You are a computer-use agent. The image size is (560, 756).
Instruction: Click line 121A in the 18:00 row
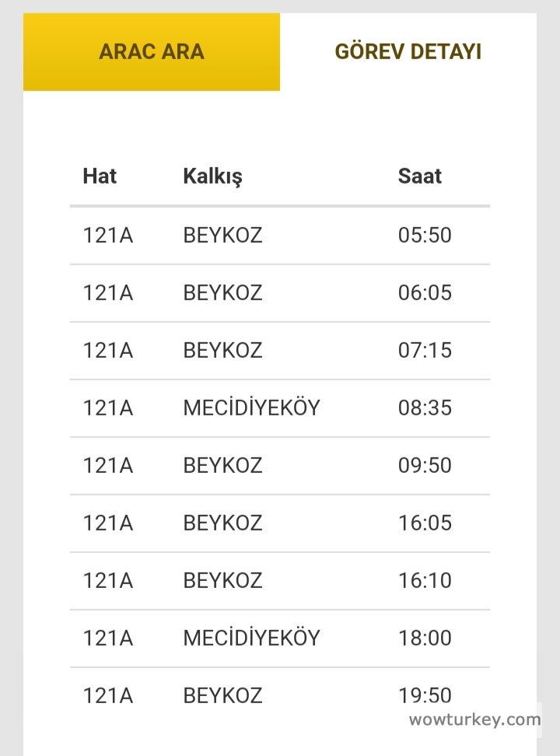tap(108, 638)
